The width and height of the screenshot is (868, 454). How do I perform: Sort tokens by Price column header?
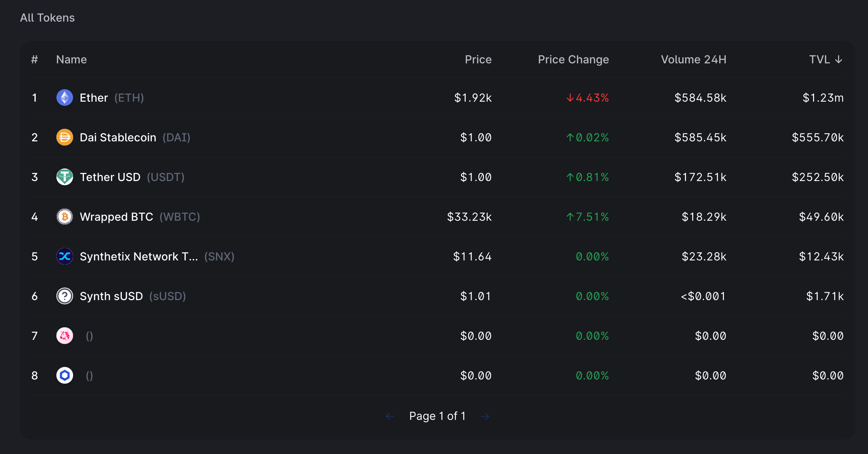478,60
